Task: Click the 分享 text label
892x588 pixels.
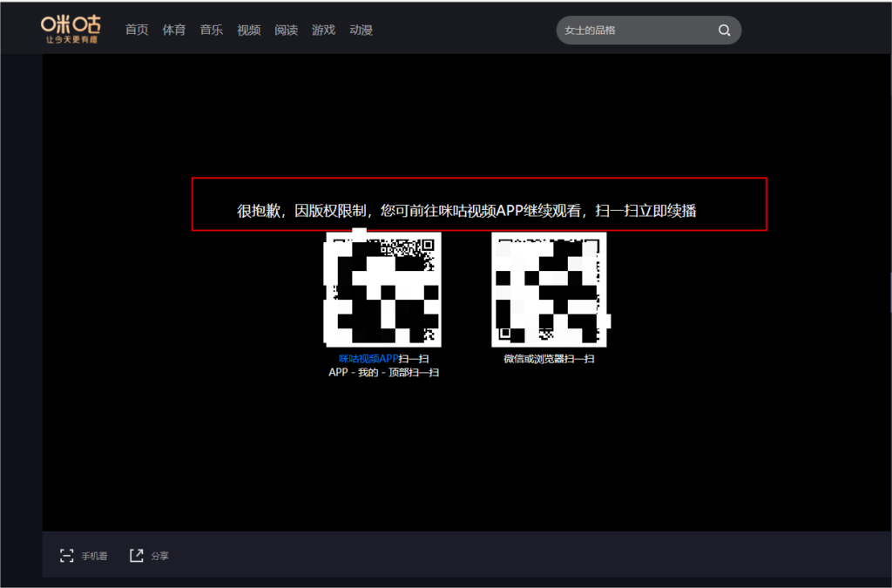Action: click(160, 556)
